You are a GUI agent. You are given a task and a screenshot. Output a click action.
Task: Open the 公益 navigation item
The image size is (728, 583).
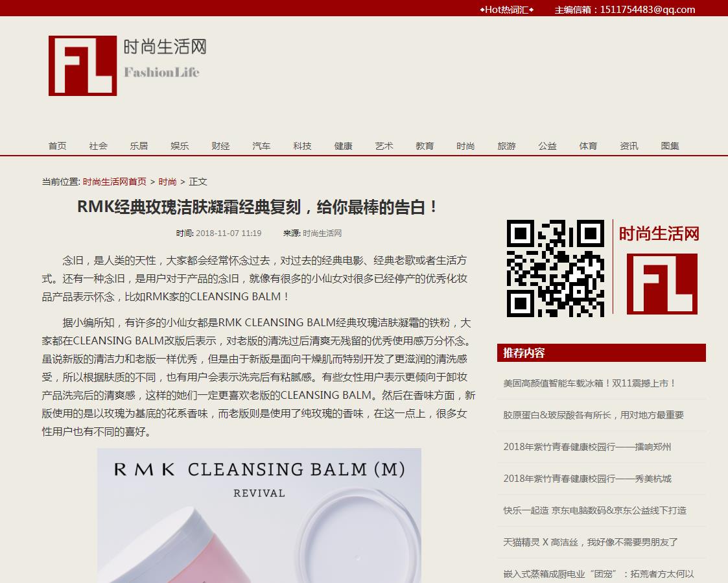(x=547, y=146)
